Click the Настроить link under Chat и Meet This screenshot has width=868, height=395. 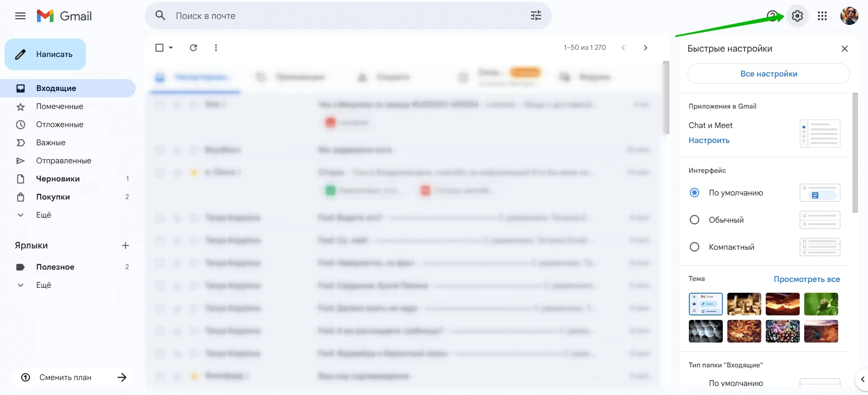coord(709,140)
